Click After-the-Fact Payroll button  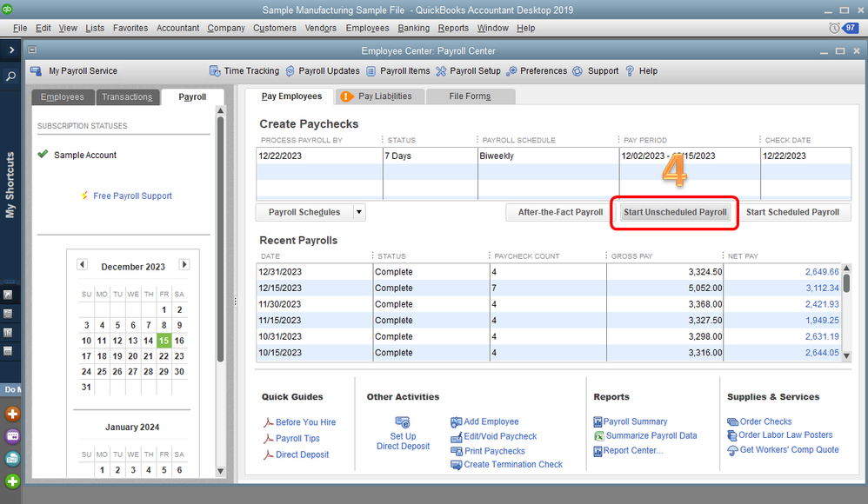[x=560, y=212]
